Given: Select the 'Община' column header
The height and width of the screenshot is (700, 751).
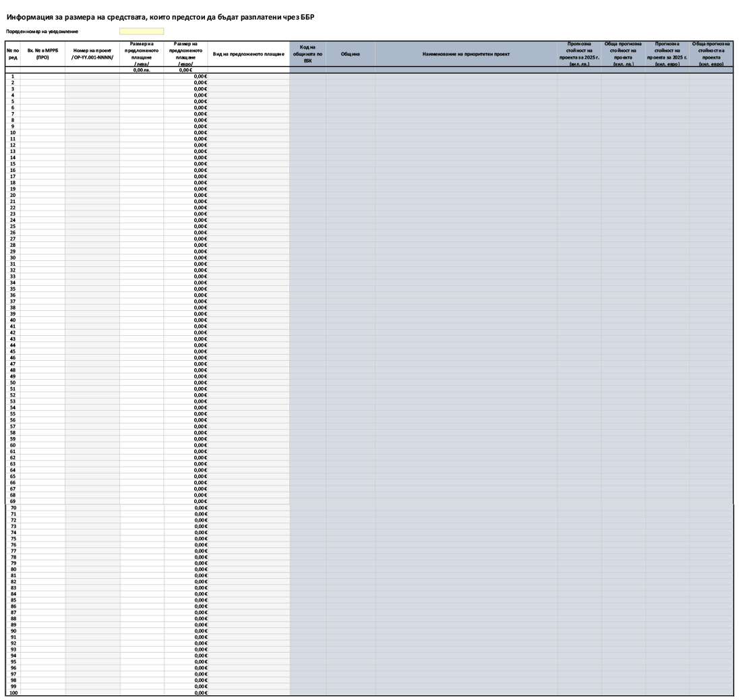Looking at the screenshot, I should coord(350,54).
